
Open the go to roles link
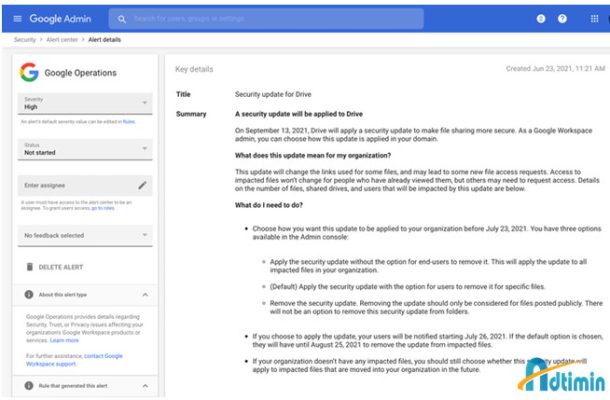[103, 208]
